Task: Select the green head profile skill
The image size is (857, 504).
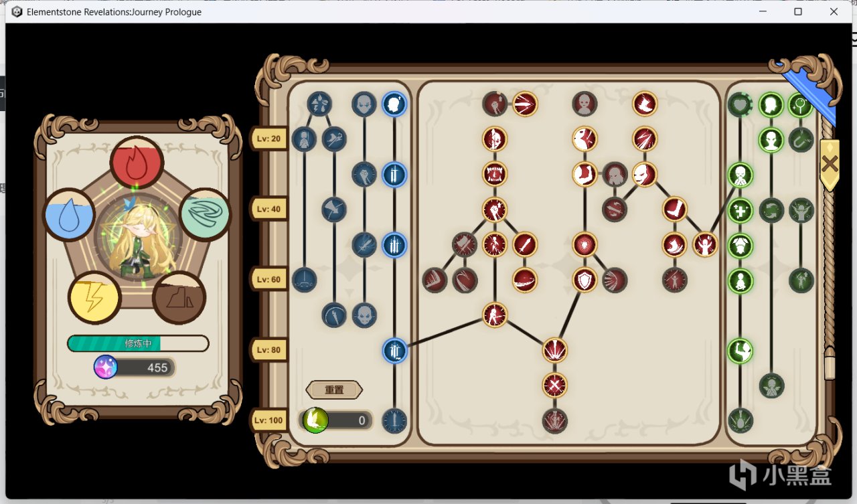Action: pyautogui.click(x=771, y=104)
